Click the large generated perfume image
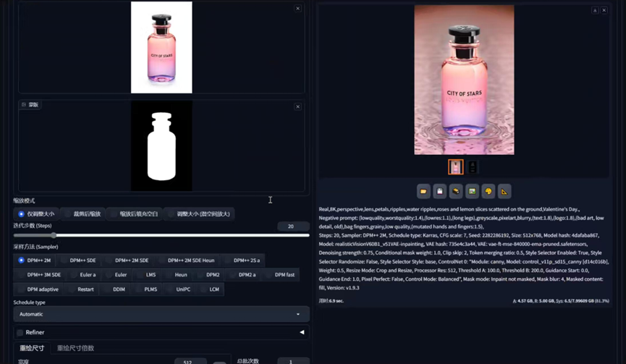This screenshot has height=364, width=626. pos(464,80)
